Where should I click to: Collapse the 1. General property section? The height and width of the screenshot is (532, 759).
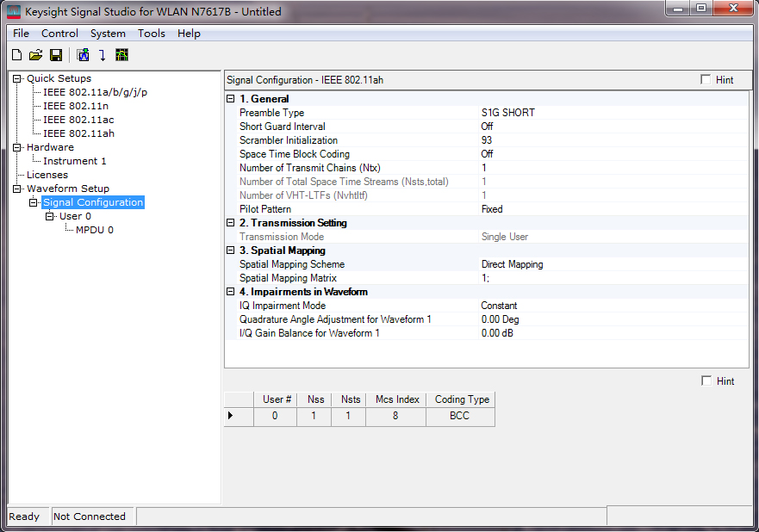pos(230,99)
